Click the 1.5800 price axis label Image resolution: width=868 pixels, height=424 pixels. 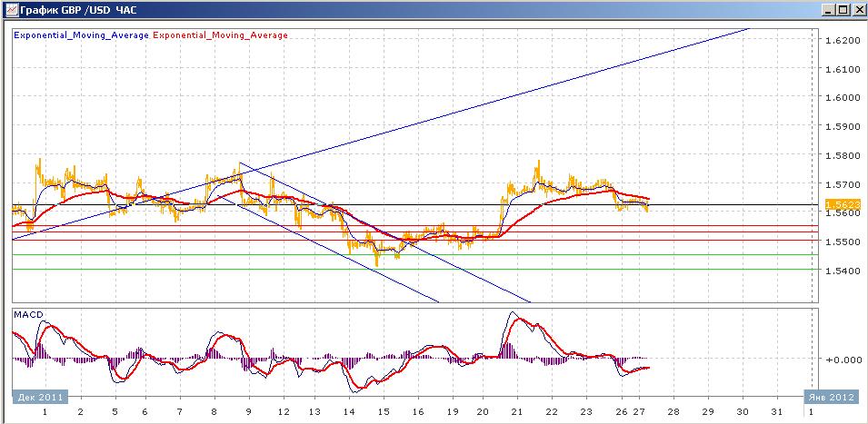841,155
